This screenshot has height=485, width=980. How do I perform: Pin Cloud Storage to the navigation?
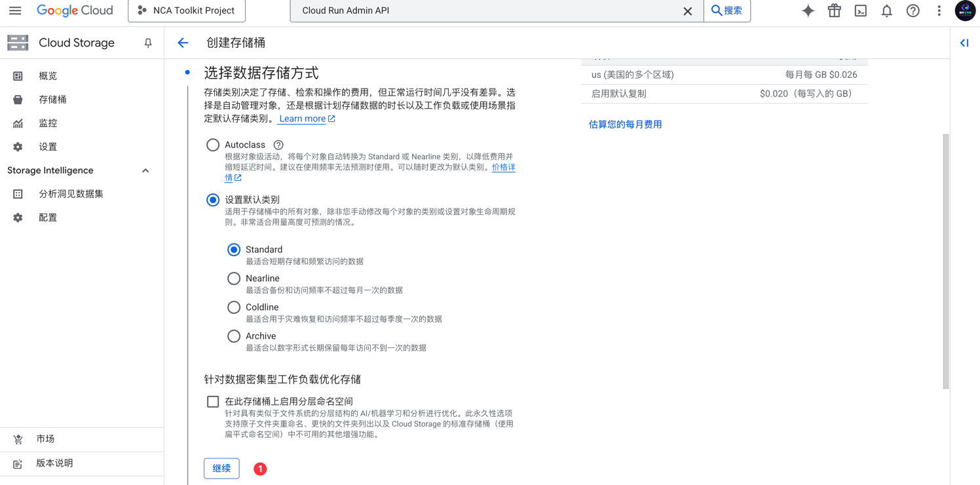pos(147,42)
